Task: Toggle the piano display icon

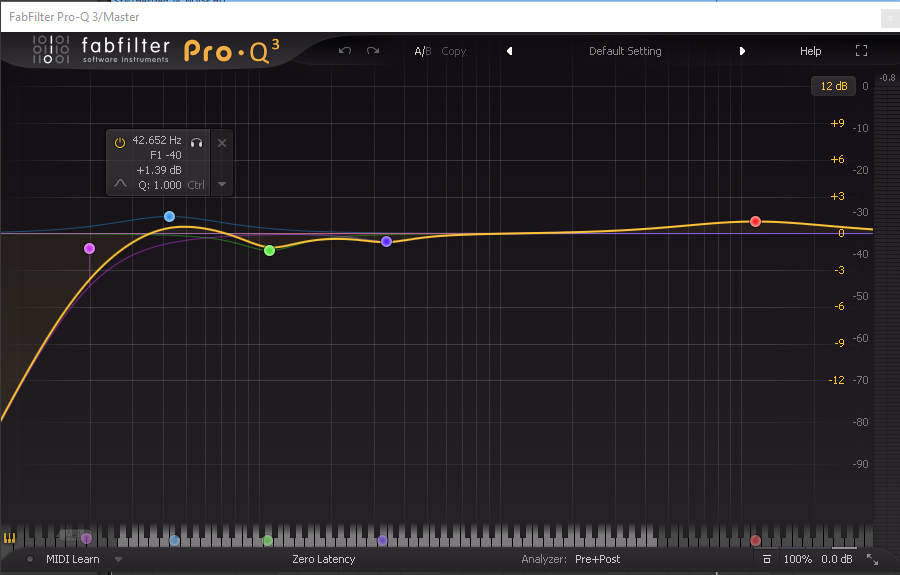Action: pyautogui.click(x=10, y=538)
